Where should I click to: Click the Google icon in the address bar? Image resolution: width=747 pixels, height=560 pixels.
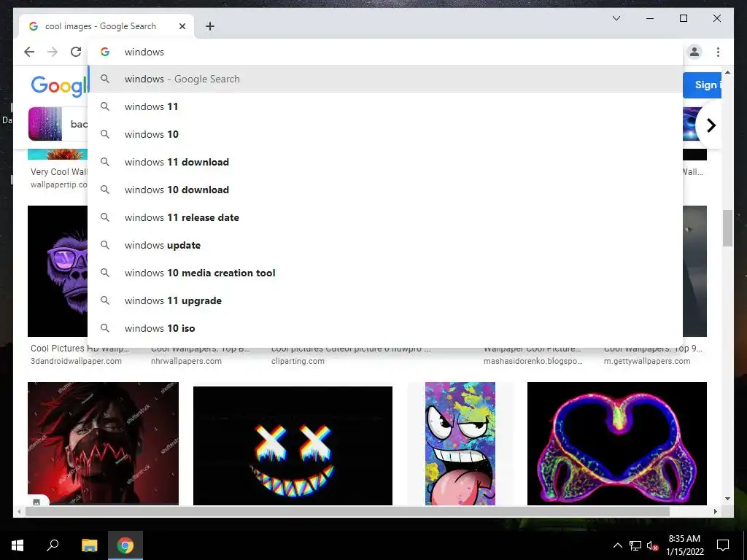(x=105, y=52)
